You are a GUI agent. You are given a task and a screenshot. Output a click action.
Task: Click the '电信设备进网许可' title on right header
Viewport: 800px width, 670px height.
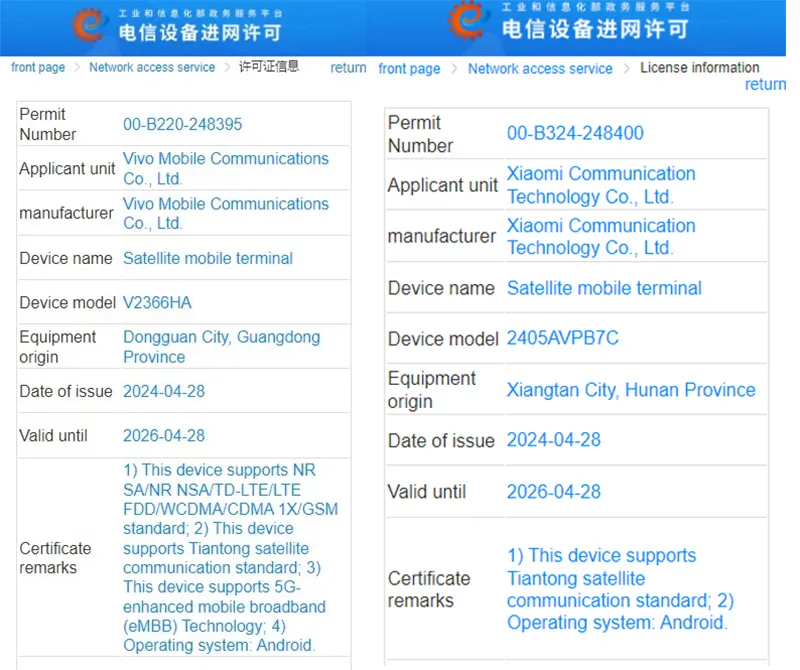pos(595,29)
